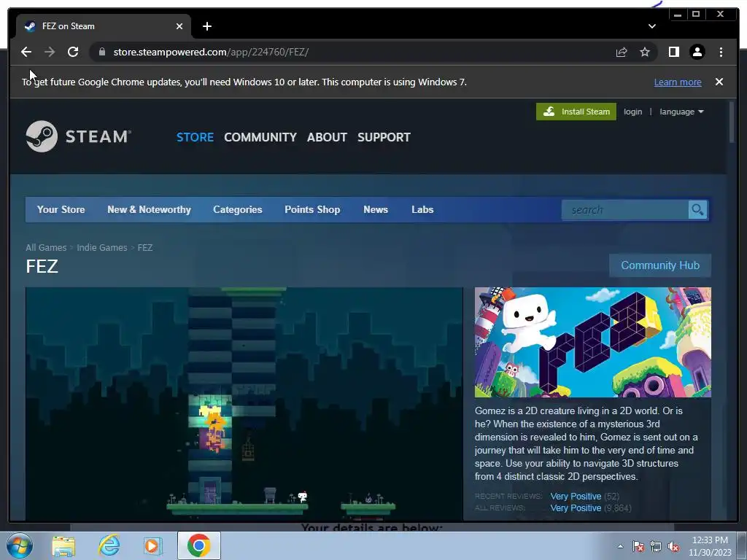Dismiss the Chrome update notification bar
747x560 pixels.
click(x=719, y=82)
